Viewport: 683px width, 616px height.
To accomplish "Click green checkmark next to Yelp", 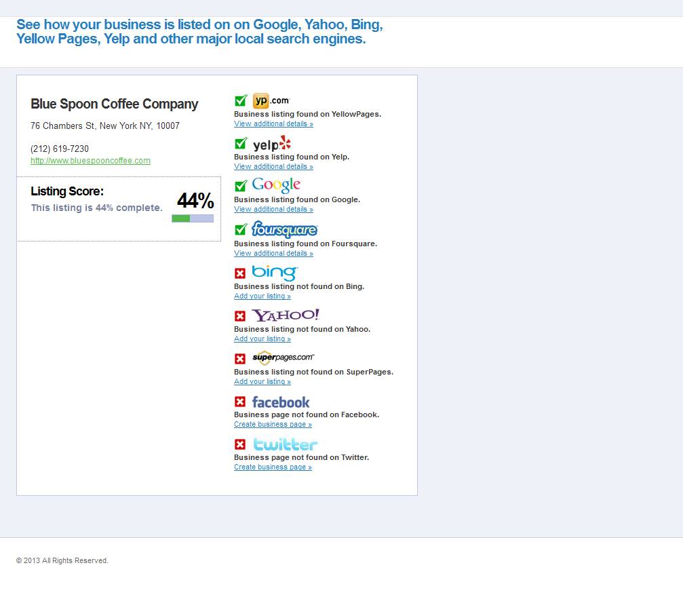I will click(241, 143).
